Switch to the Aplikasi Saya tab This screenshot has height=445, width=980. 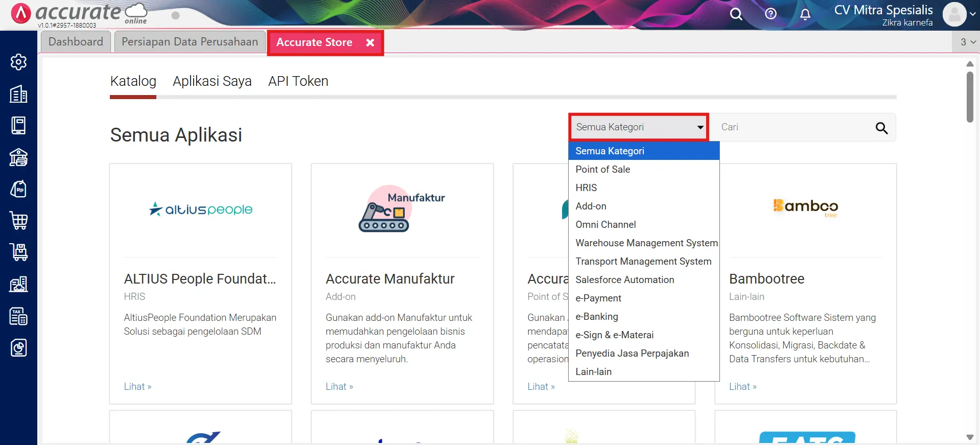pyautogui.click(x=212, y=81)
